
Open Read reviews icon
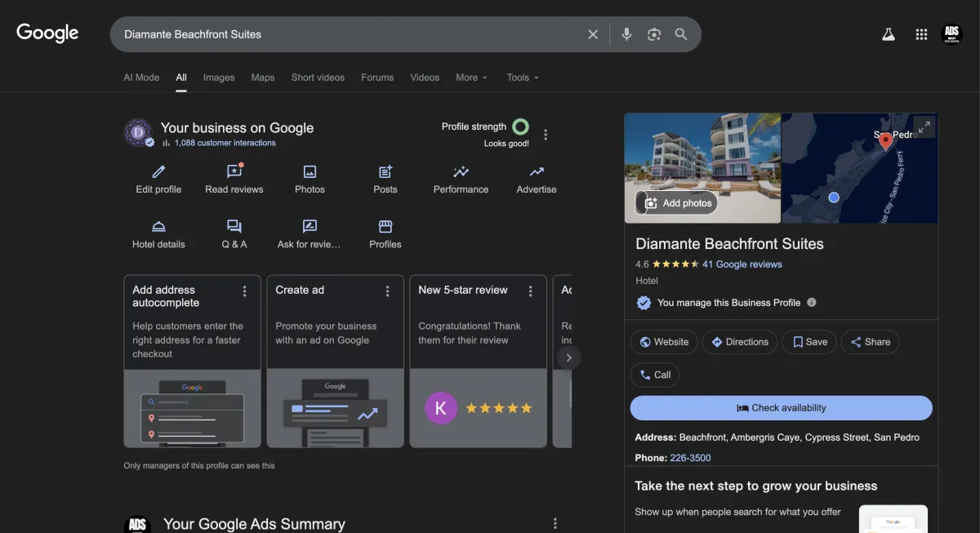pyautogui.click(x=234, y=171)
